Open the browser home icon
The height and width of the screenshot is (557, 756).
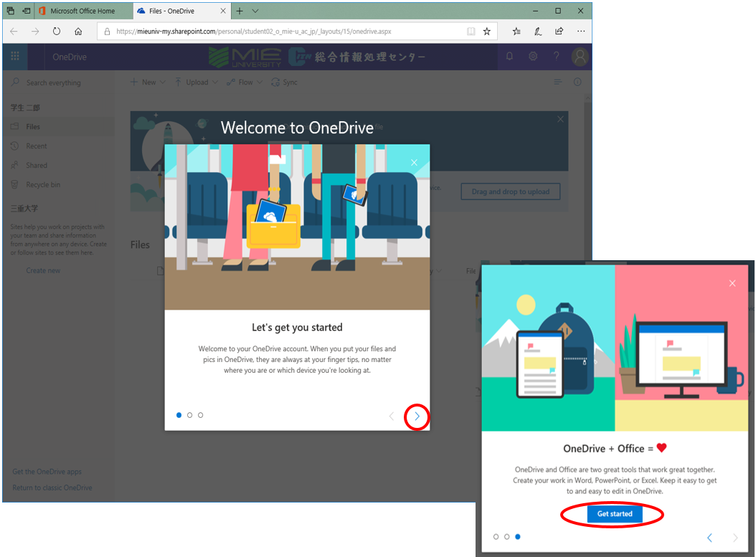coord(78,32)
